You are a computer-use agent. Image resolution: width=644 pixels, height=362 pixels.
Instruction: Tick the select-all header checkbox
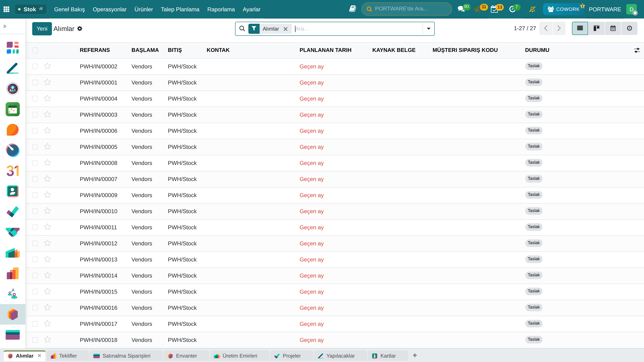point(35,50)
